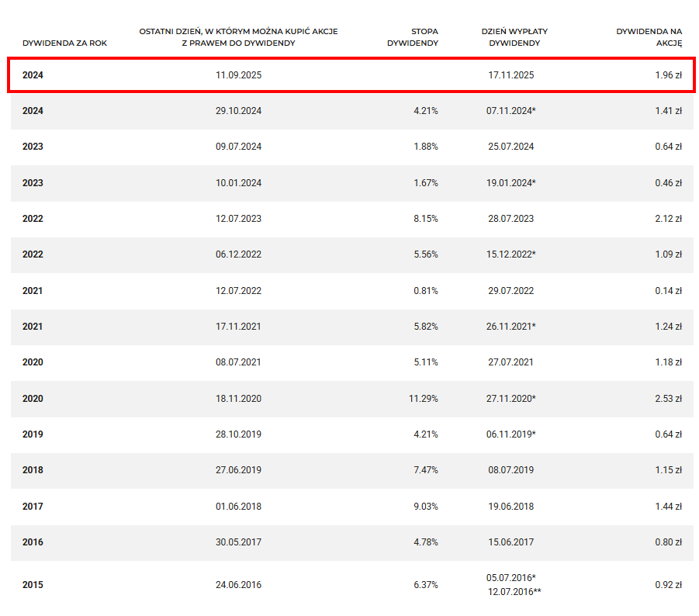This screenshot has height=616, width=699.
Task: Select the highlighted date 11.09.2025
Action: pos(238,75)
